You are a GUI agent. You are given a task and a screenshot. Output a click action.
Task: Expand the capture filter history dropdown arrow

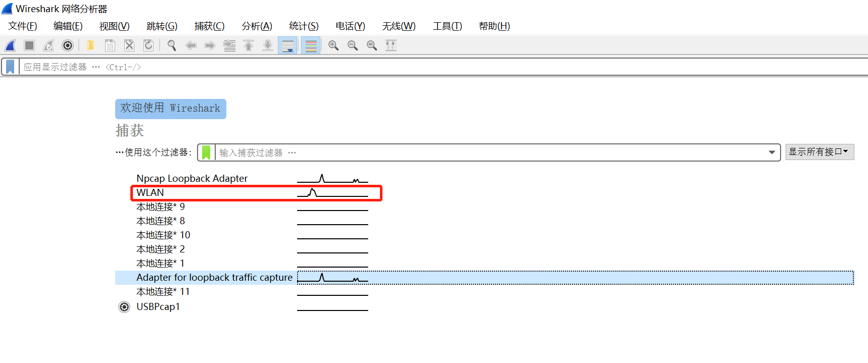772,152
